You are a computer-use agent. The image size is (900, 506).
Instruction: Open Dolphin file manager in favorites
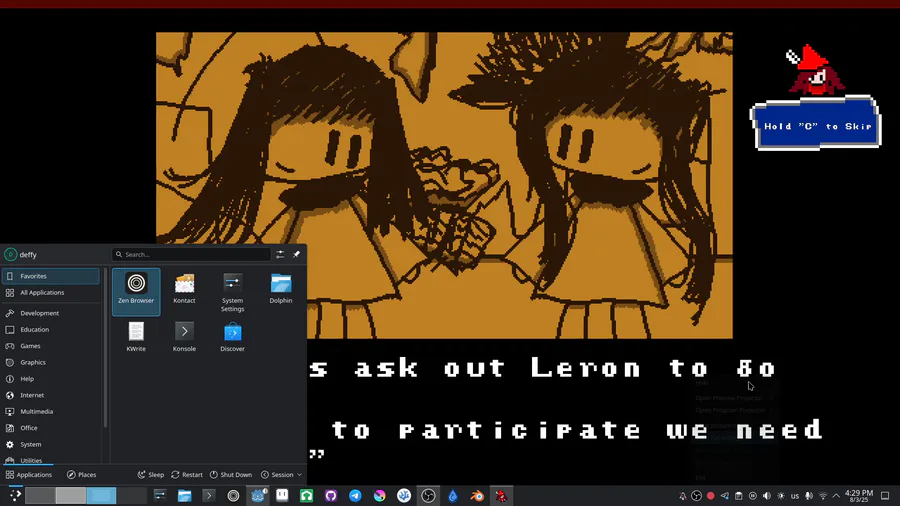click(281, 289)
